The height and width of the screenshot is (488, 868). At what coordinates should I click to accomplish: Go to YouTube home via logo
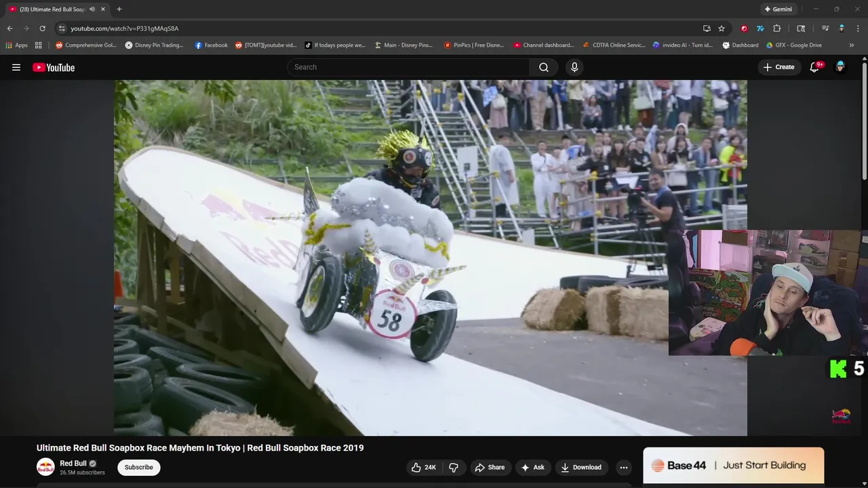54,67
